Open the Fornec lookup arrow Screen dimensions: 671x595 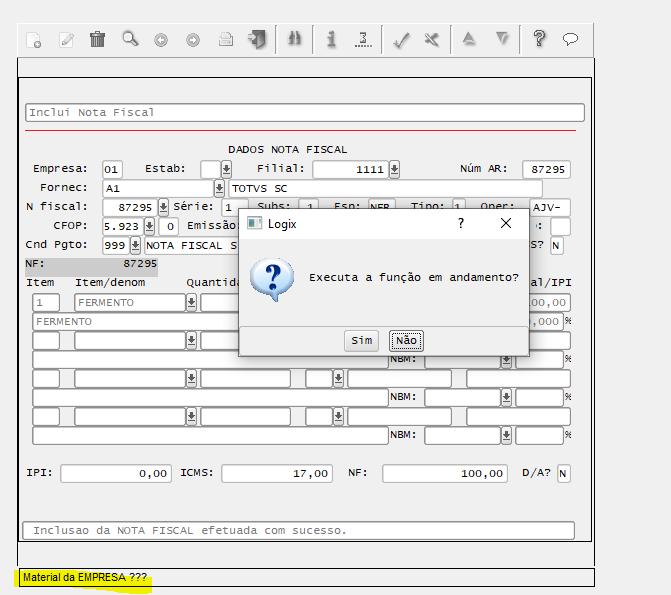point(219,188)
